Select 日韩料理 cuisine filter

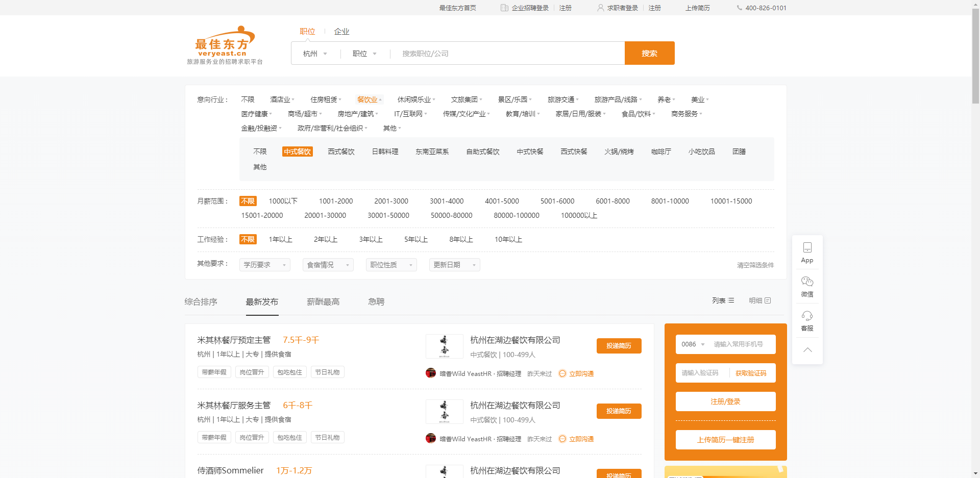tap(385, 152)
